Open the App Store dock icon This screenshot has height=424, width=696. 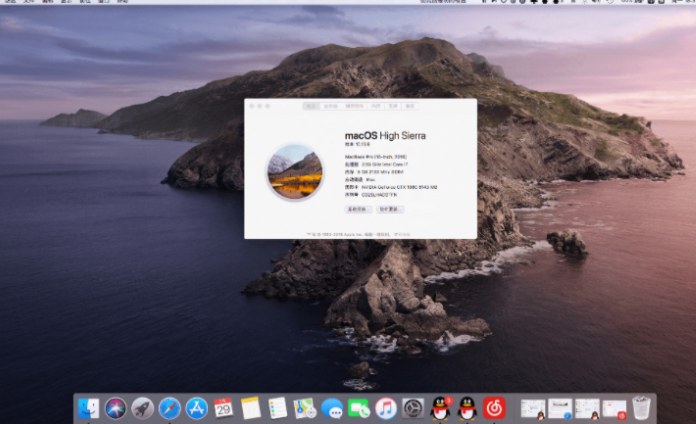(197, 408)
